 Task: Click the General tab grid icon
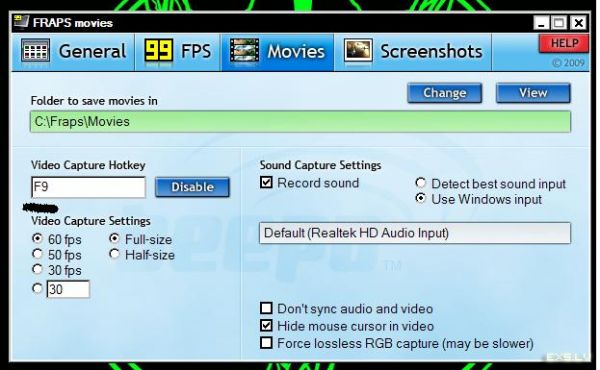35,51
